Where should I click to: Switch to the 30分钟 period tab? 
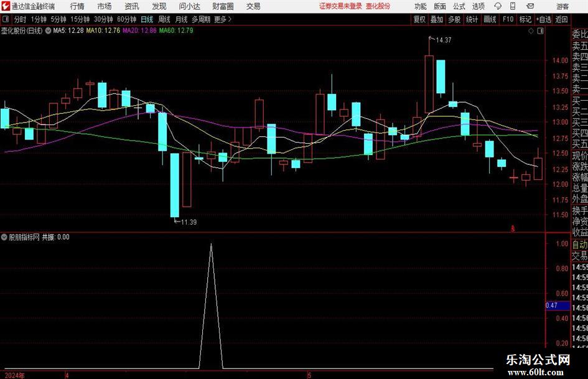coord(103,19)
